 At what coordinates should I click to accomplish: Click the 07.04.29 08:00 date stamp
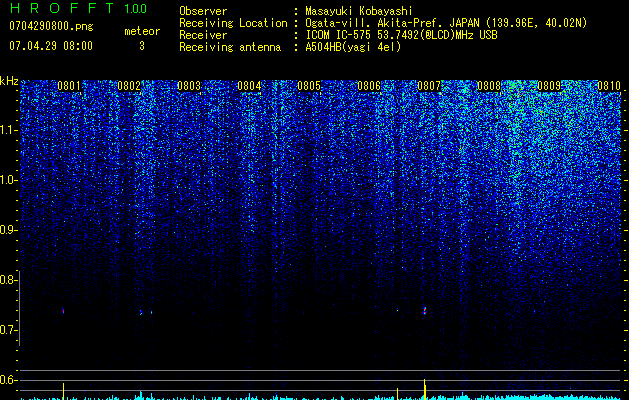click(x=51, y=46)
